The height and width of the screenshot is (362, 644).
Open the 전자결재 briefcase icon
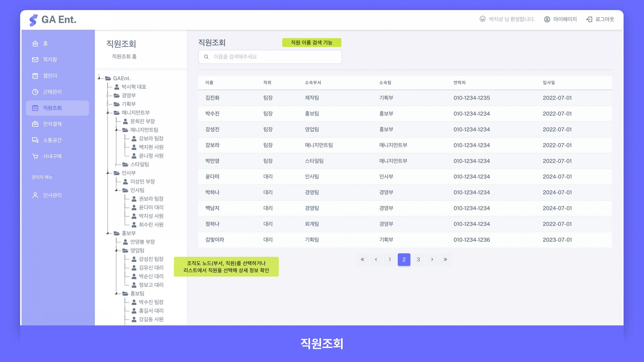pos(35,124)
